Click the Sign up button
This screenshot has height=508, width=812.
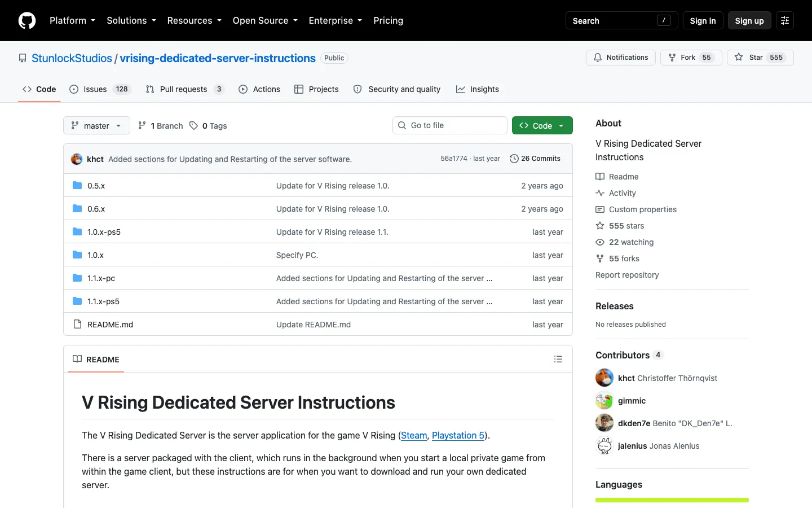coord(749,20)
